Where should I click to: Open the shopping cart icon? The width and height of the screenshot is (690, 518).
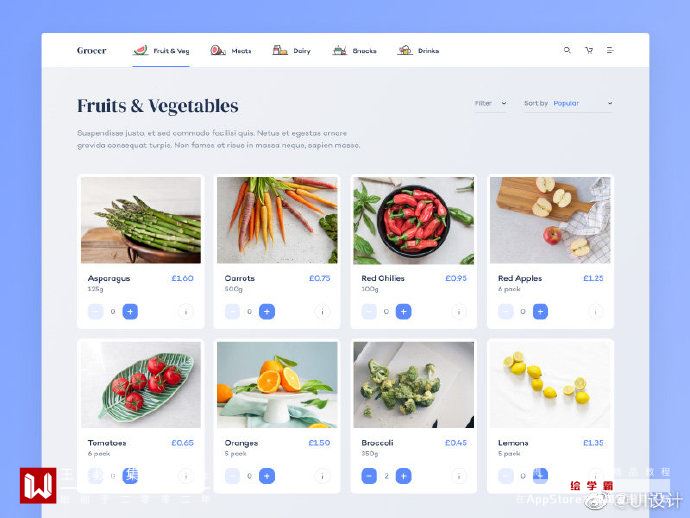point(589,50)
